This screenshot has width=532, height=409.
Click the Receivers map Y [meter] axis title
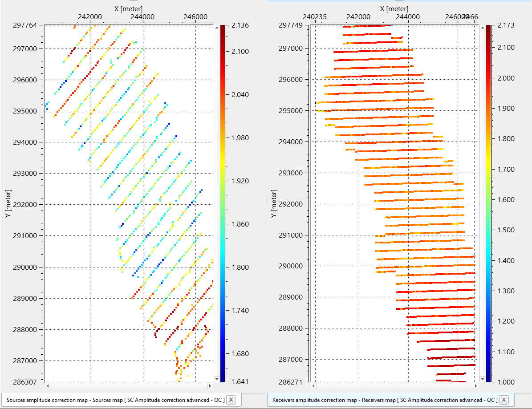pos(273,203)
